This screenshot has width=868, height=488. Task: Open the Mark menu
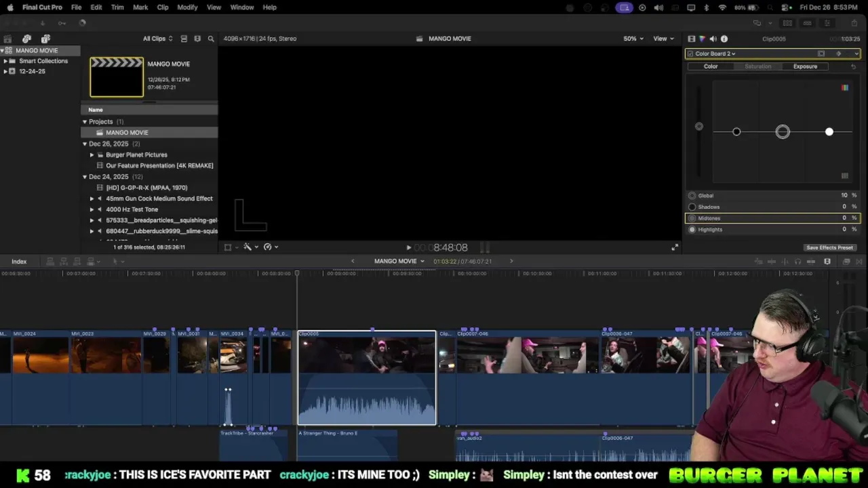[x=140, y=7]
